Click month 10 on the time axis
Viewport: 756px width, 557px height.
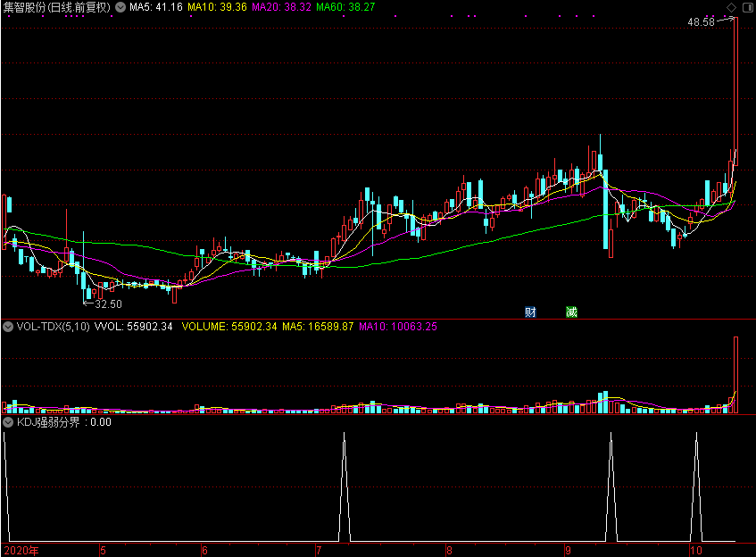(x=695, y=550)
